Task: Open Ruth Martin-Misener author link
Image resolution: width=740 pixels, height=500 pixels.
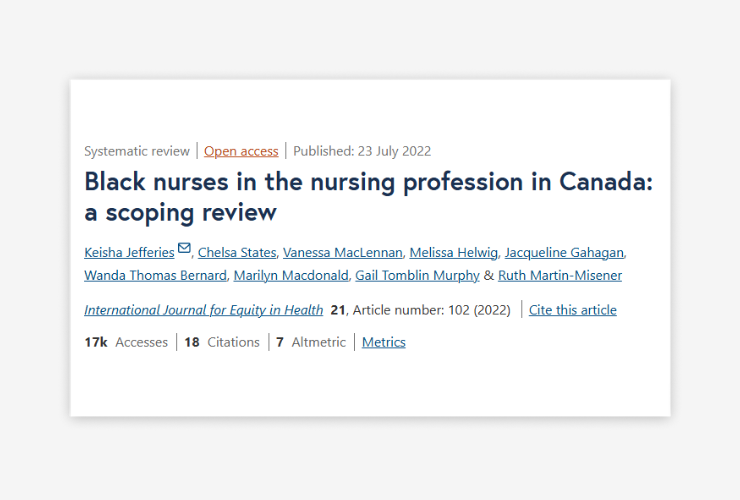Action: click(x=560, y=275)
